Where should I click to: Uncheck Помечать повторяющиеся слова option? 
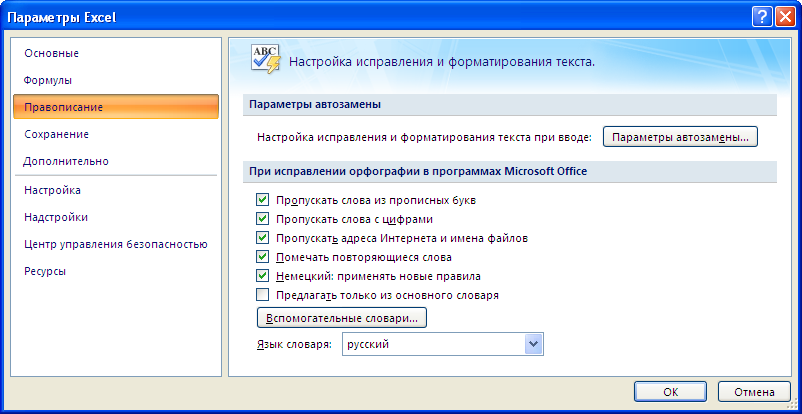263,257
